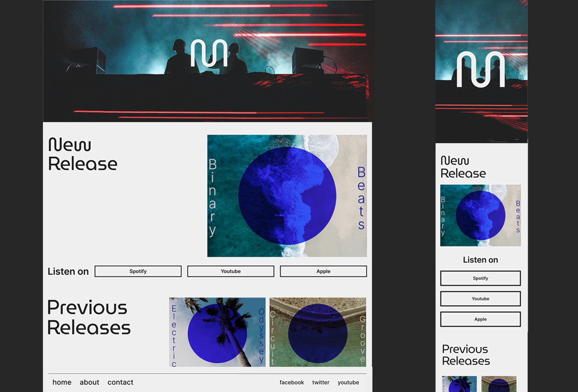Visit the facebook link in the footer
The height and width of the screenshot is (392, 578).
pyautogui.click(x=291, y=383)
